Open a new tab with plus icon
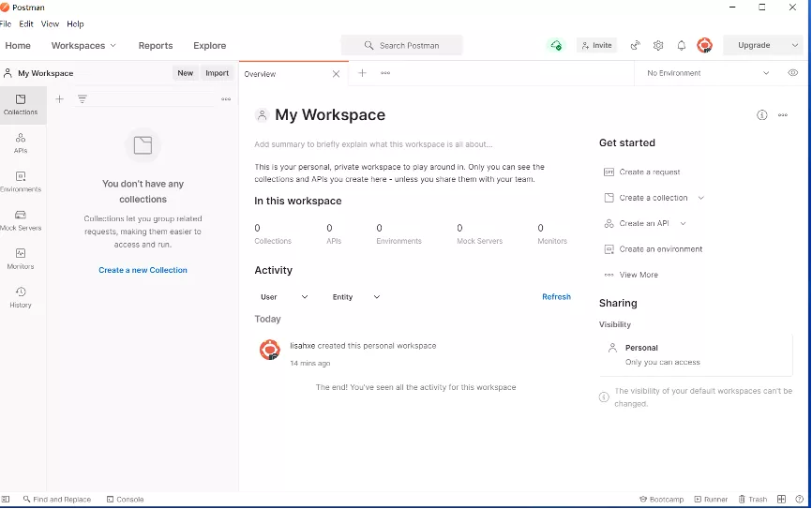 coord(363,73)
